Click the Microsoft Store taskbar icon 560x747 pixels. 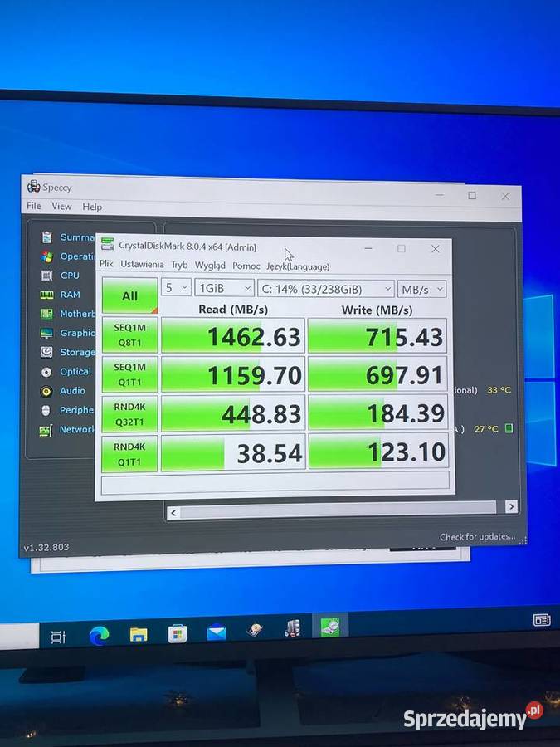[178, 635]
